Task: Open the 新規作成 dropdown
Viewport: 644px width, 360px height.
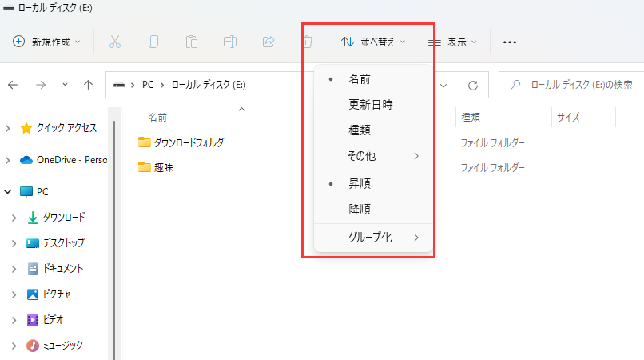Action: click(x=46, y=42)
